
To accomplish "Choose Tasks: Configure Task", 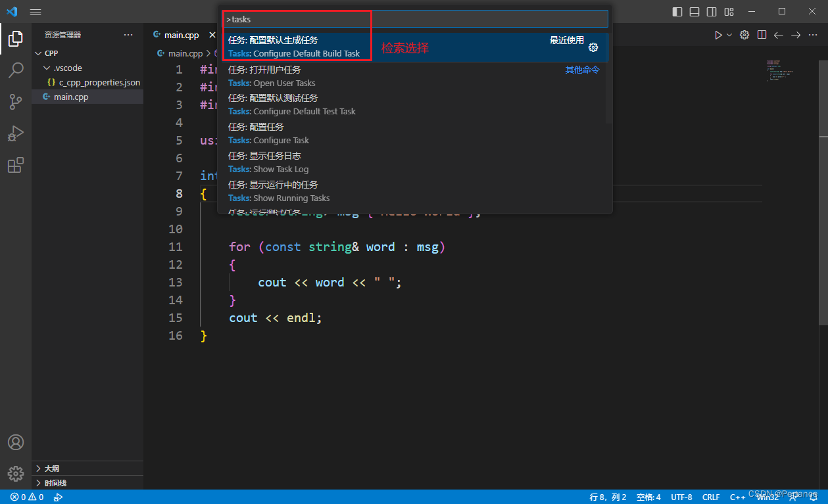I will [x=415, y=133].
